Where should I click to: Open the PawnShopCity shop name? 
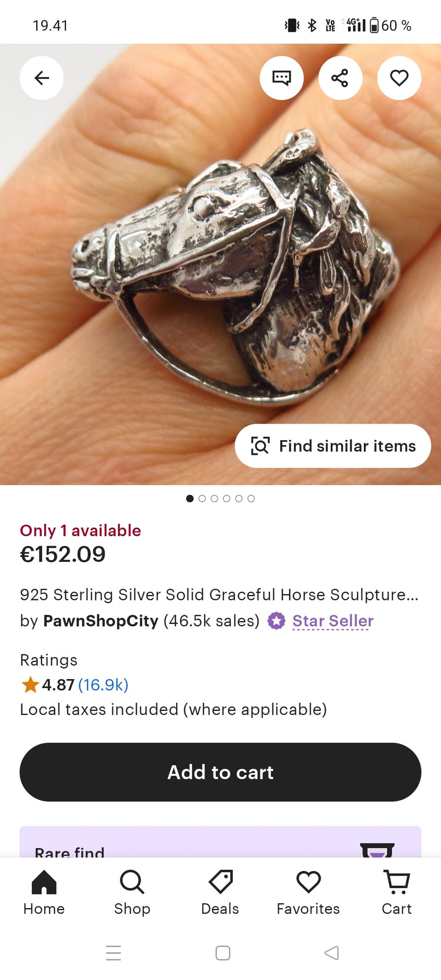click(101, 621)
